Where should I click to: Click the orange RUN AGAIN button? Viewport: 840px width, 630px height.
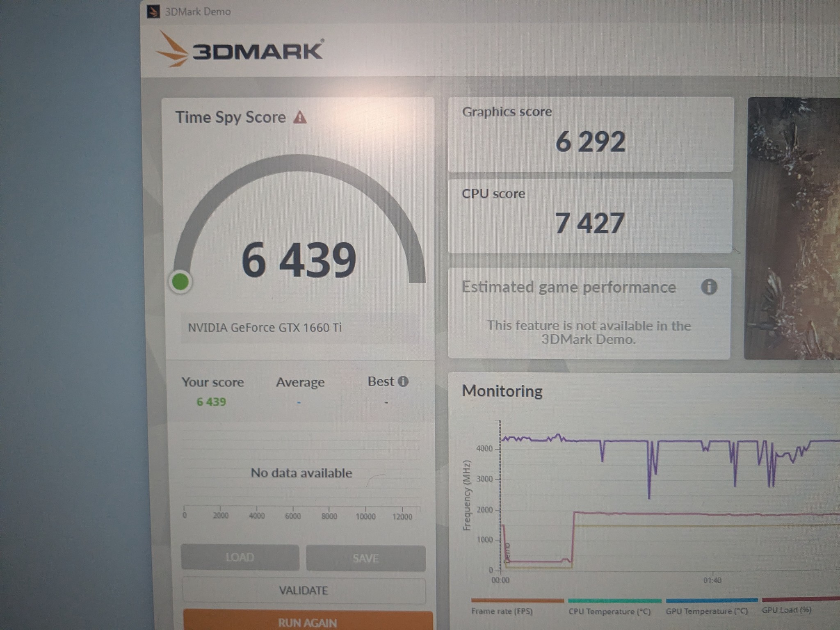click(308, 621)
